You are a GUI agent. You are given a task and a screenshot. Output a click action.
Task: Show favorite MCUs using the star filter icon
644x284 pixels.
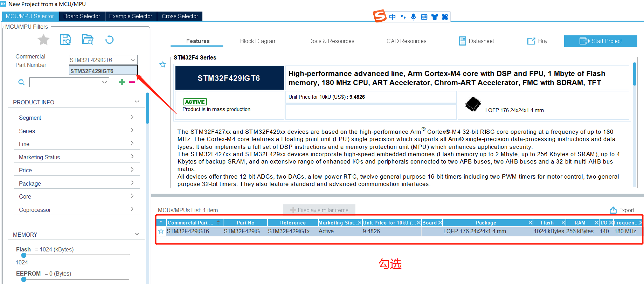pyautogui.click(x=43, y=40)
